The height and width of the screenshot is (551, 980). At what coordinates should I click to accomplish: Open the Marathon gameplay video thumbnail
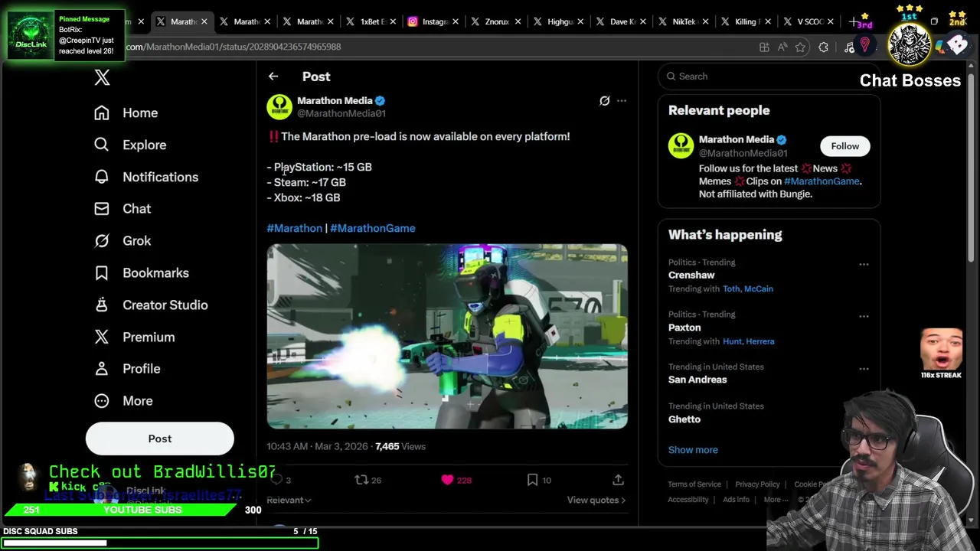(447, 337)
